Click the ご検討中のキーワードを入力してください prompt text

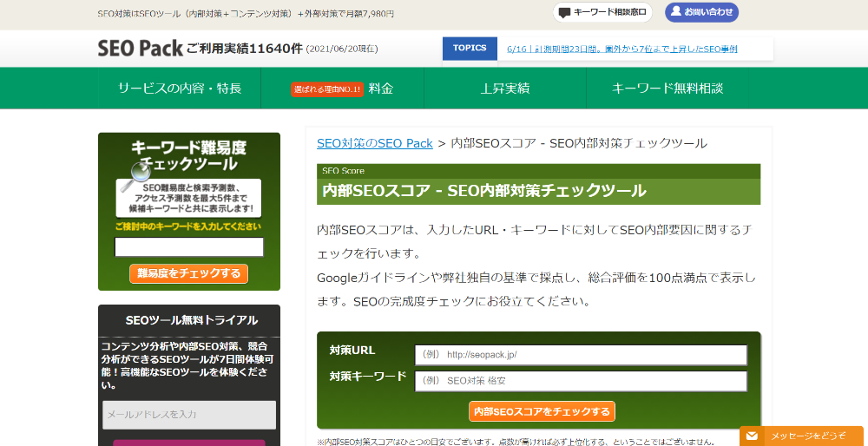pyautogui.click(x=188, y=226)
